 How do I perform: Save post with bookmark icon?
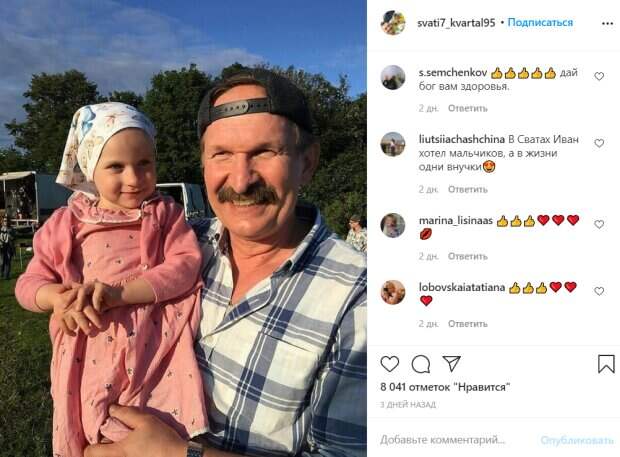click(x=606, y=364)
